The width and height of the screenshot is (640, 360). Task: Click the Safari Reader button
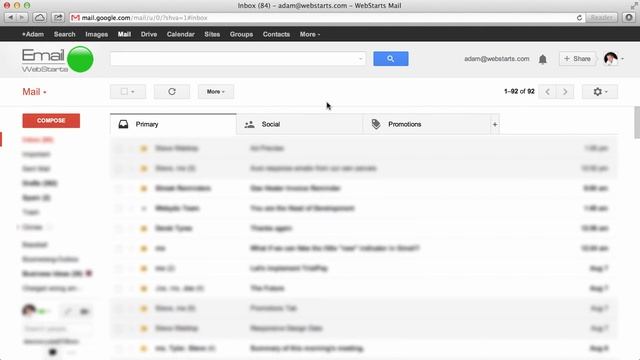point(601,18)
